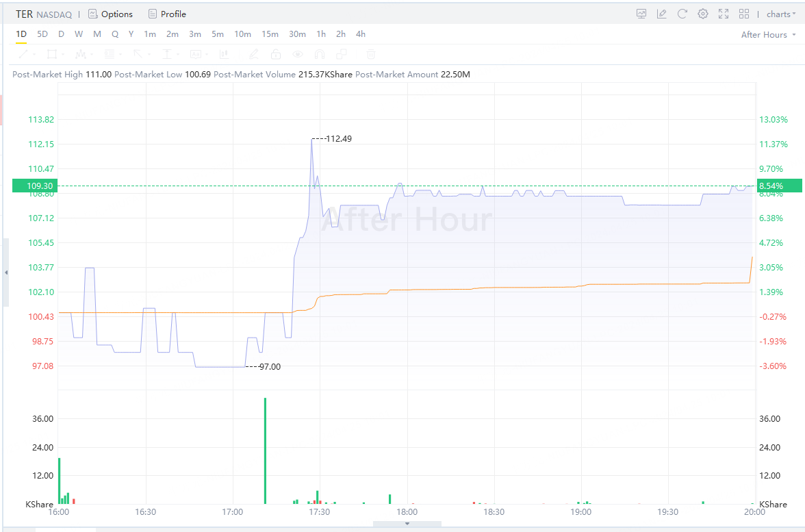Open the measure tool dropdown arrow
This screenshot has height=532, width=805.
tap(178, 55)
